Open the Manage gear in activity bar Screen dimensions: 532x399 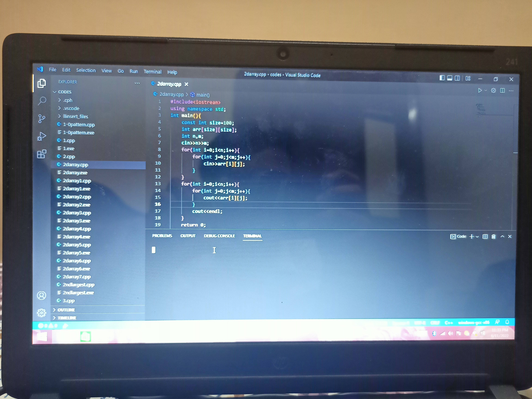[x=42, y=313]
